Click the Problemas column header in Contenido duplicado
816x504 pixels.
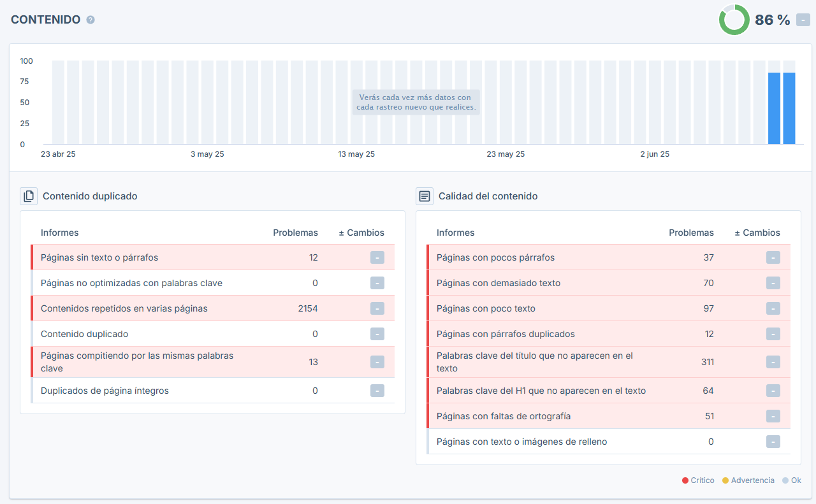click(296, 233)
